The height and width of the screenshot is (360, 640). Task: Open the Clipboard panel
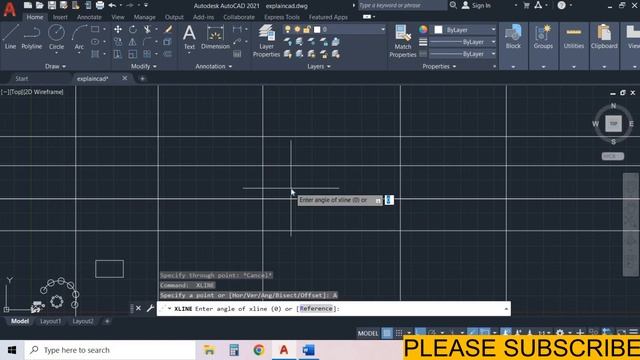coord(604,37)
